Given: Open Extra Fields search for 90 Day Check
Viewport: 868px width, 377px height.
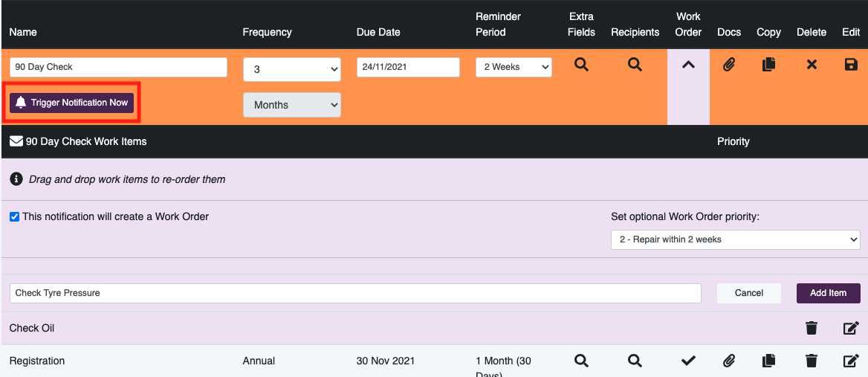Looking at the screenshot, I should tap(580, 65).
